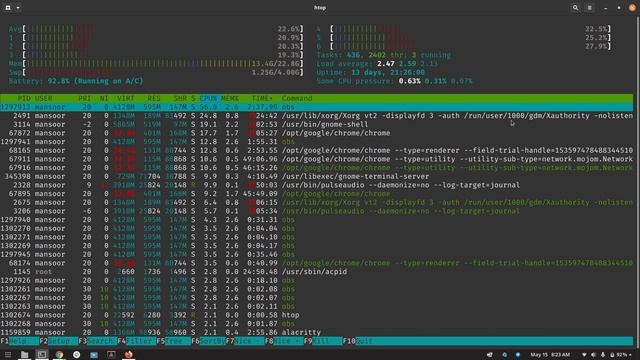This screenshot has height=360, width=640.
Task: Open F6 SortBy menu
Action: coord(208,341)
